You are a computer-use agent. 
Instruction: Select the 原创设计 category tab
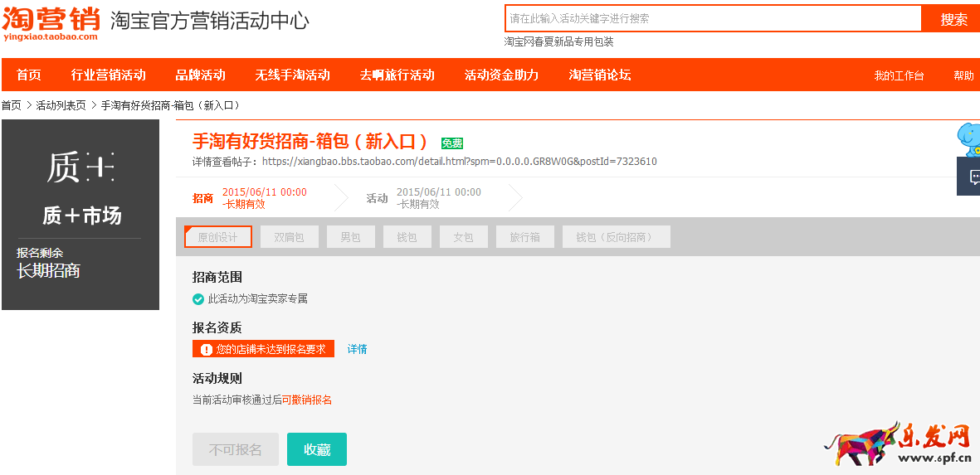click(x=217, y=237)
